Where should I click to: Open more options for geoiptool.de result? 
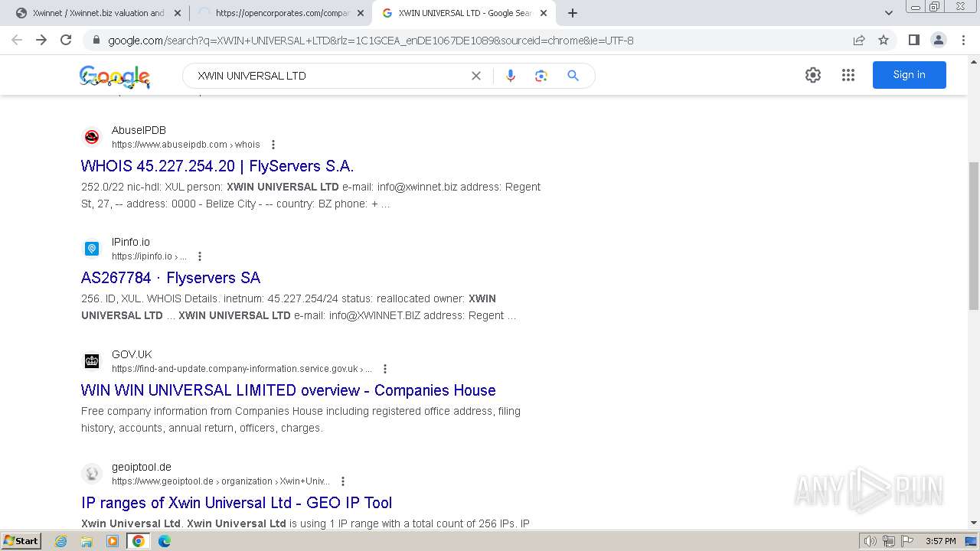pos(343,481)
